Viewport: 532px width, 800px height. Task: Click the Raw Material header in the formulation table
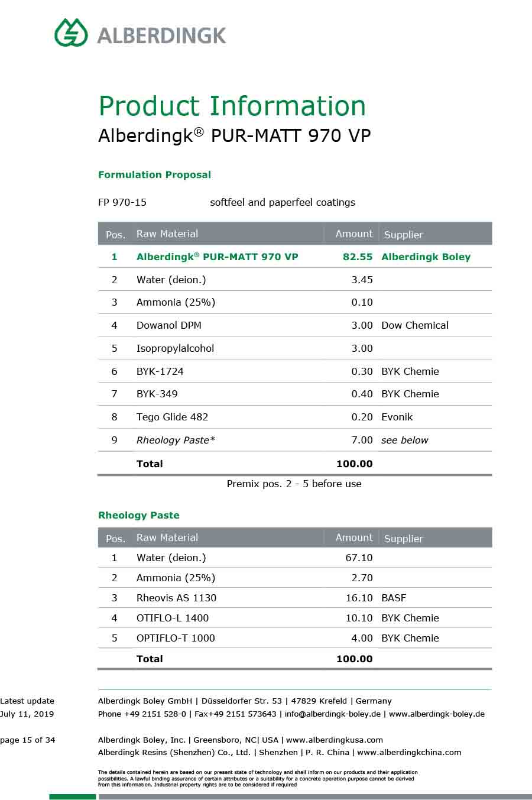coord(167,234)
